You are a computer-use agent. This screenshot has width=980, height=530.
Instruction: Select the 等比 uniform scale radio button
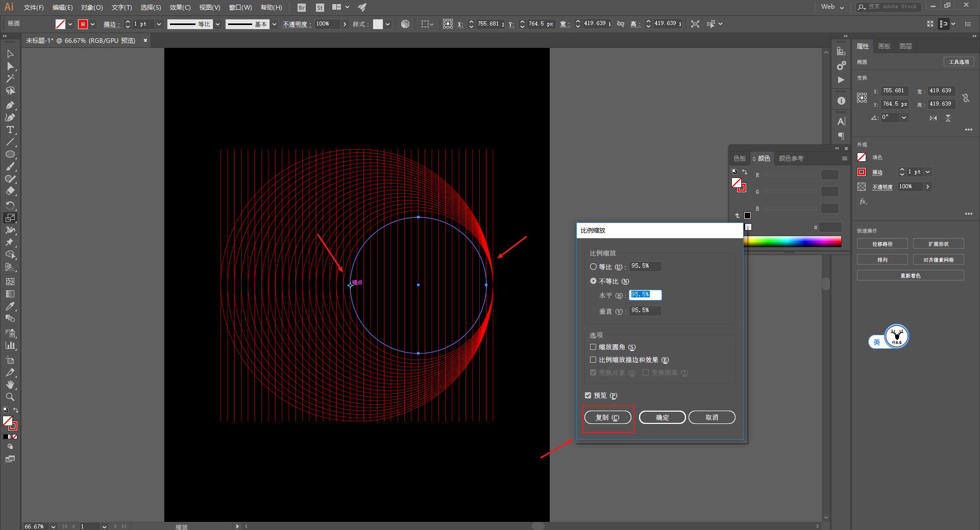[x=593, y=266]
